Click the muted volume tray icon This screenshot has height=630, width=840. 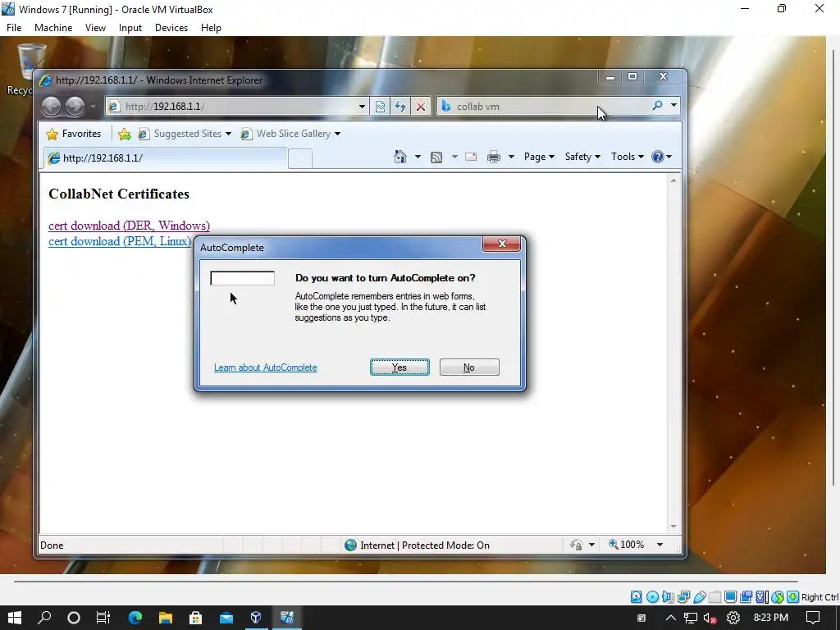coord(710,618)
